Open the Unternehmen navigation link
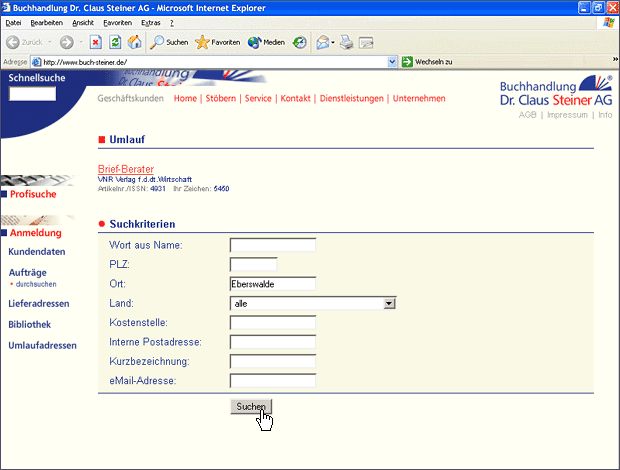 tap(419, 98)
